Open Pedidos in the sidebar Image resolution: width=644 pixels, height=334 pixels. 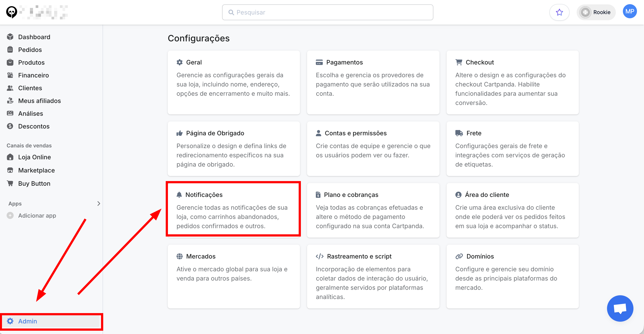click(x=30, y=50)
